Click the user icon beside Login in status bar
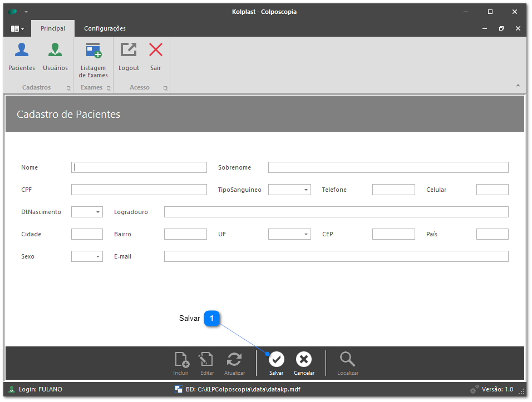 pos(12,389)
